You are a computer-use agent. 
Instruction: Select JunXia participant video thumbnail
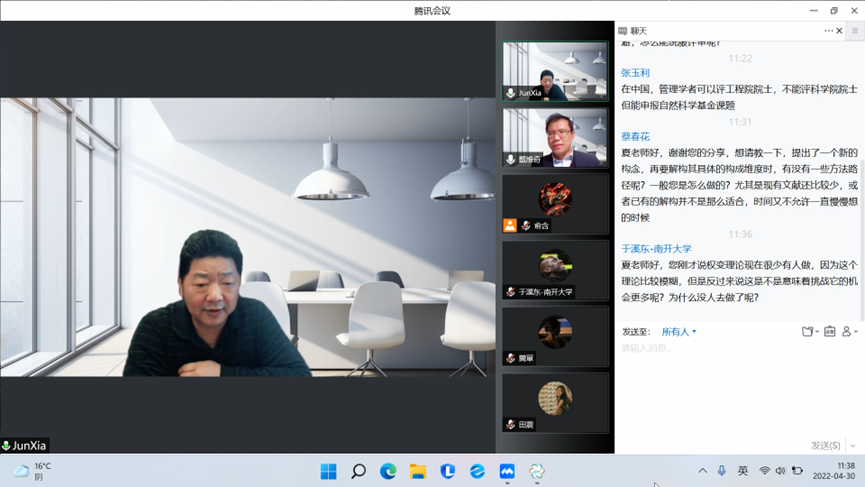tap(555, 70)
